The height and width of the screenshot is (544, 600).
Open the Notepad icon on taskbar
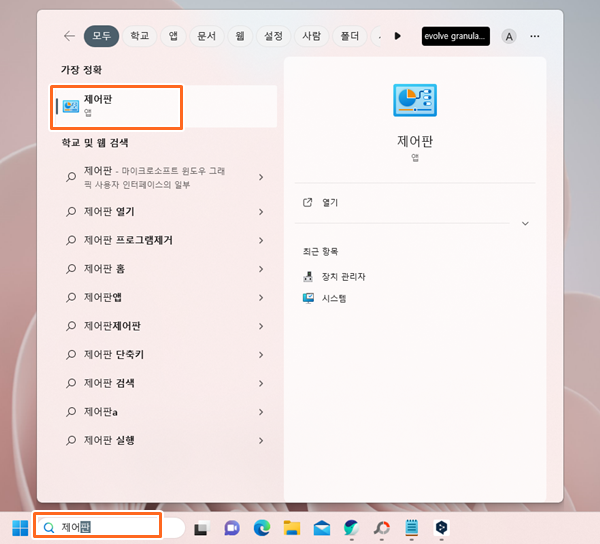[412, 528]
